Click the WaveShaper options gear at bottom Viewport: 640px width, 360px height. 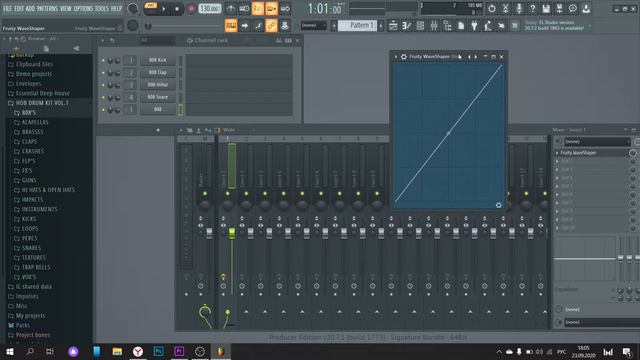click(x=498, y=205)
